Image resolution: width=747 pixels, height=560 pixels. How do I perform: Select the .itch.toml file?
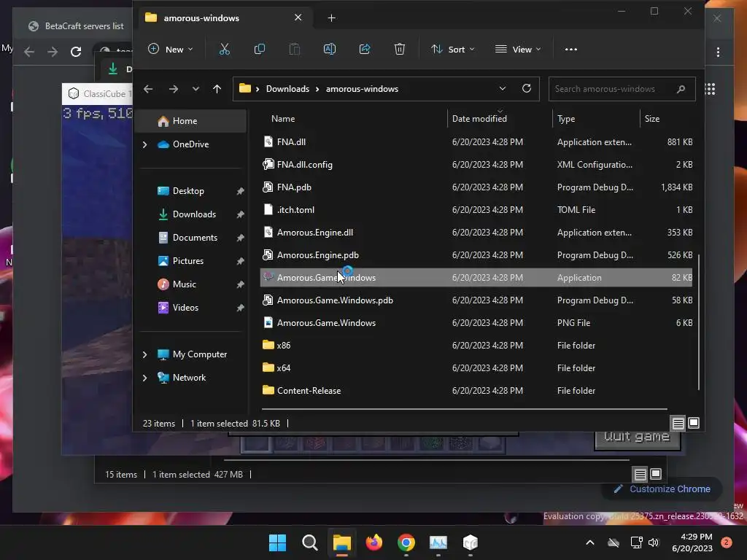(x=476, y=210)
